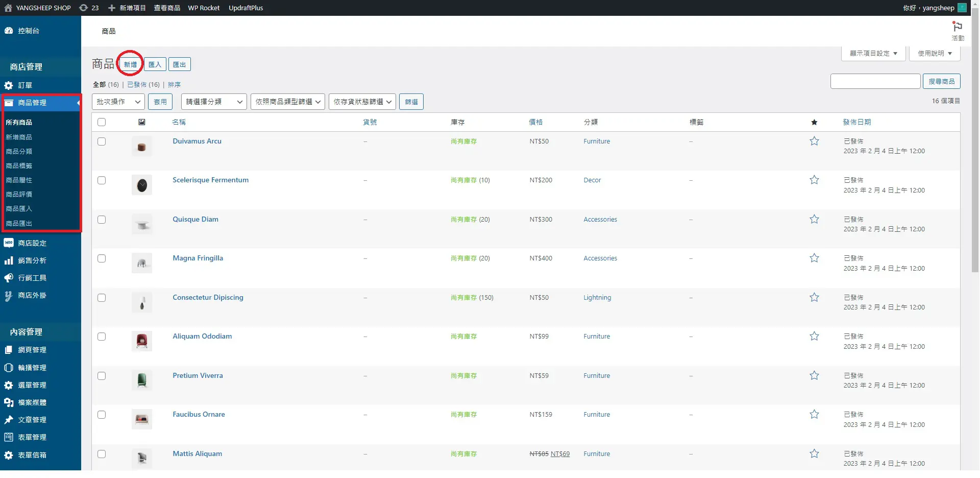
Task: Open 銷售分析 in the sidebar
Action: [32, 260]
